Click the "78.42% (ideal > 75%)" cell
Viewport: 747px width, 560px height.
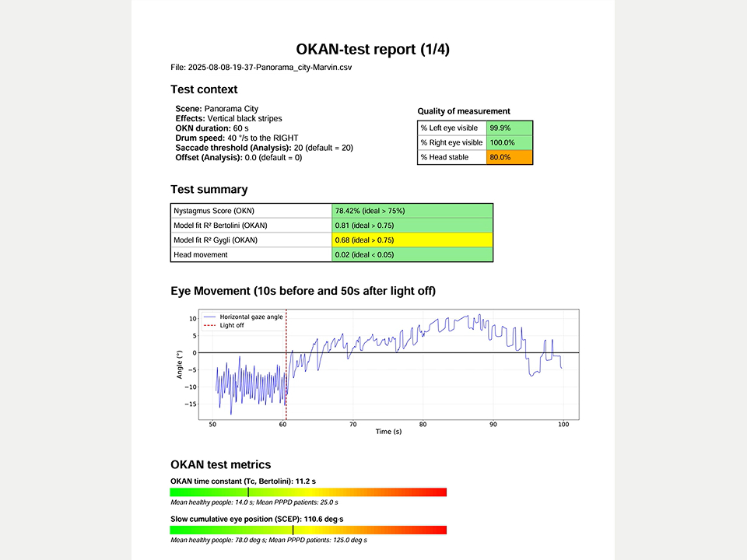tap(412, 211)
